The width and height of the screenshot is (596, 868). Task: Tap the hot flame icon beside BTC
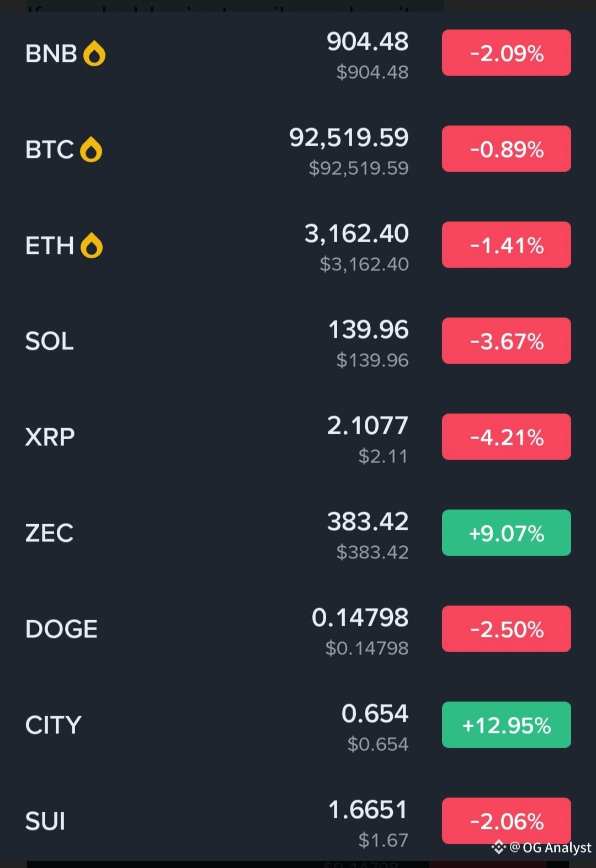click(x=91, y=150)
